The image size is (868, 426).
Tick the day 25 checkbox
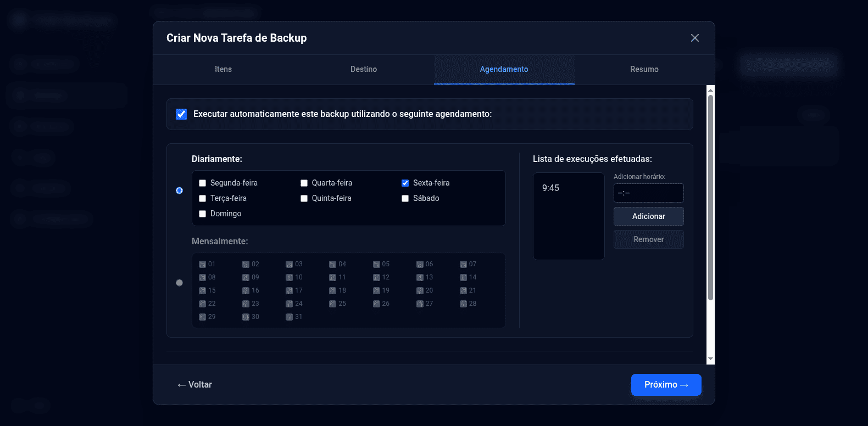click(x=332, y=304)
